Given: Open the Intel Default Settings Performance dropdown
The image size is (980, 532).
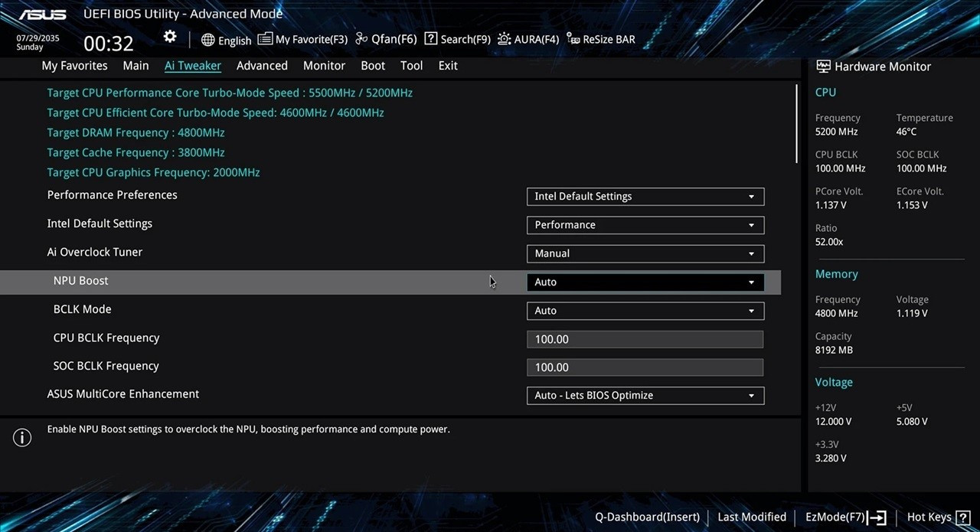Looking at the screenshot, I should tap(645, 225).
